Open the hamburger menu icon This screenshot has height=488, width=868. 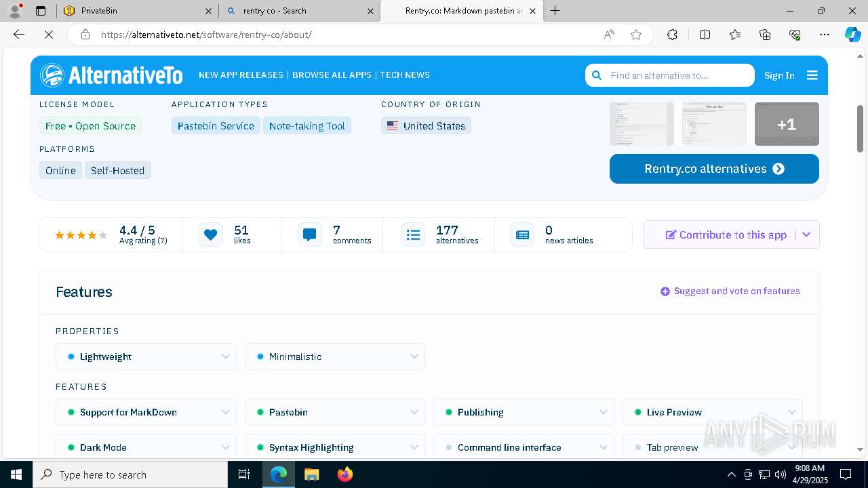click(x=812, y=75)
